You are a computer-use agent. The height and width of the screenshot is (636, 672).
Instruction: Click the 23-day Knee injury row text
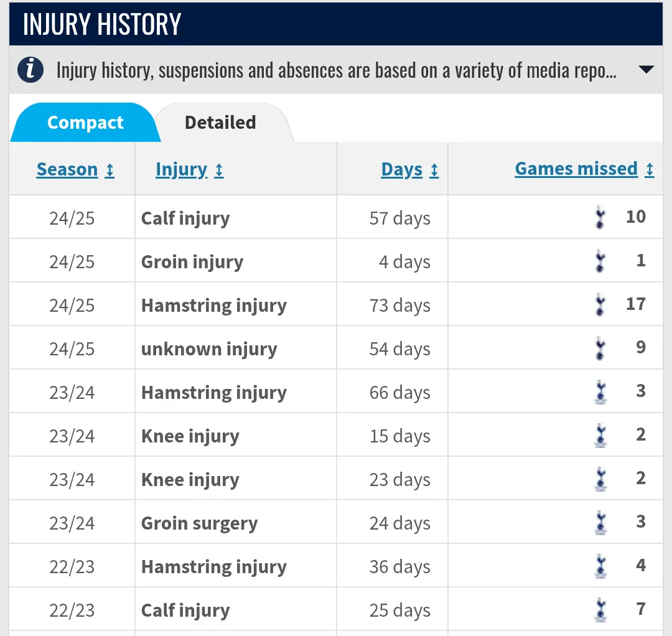(190, 480)
